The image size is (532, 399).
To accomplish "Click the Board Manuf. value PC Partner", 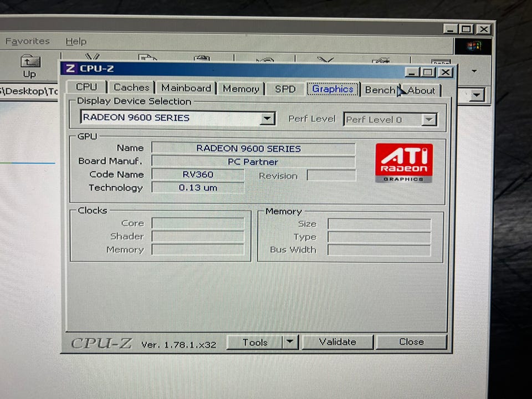I will [x=253, y=162].
